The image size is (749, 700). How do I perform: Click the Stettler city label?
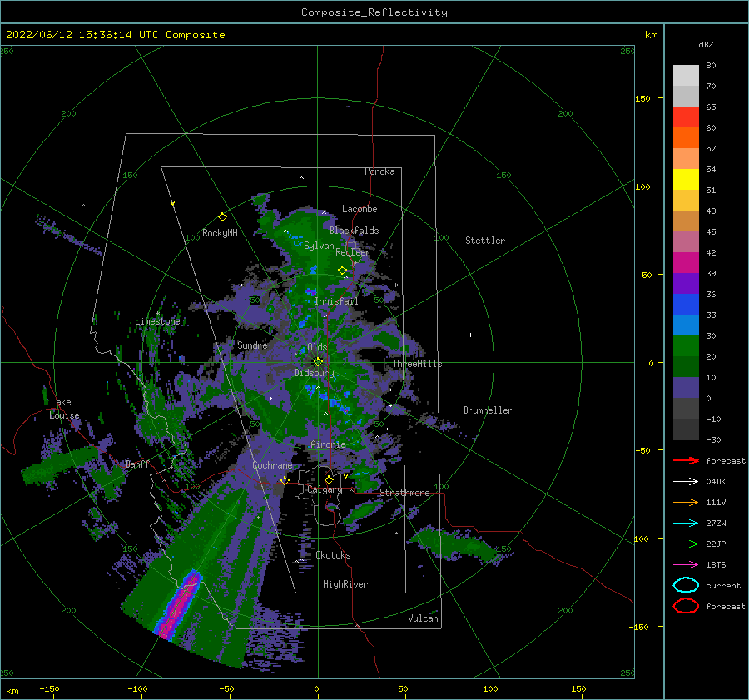coord(485,241)
